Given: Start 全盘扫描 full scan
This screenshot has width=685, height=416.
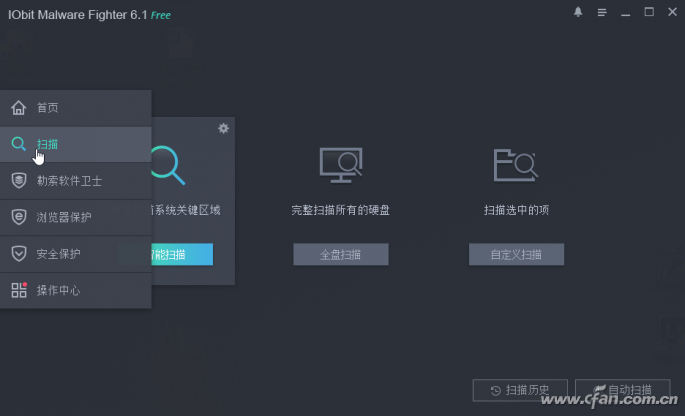Looking at the screenshot, I should coord(341,254).
